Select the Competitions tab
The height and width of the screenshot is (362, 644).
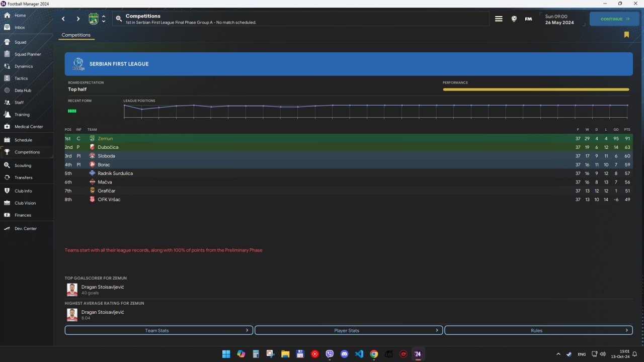(76, 35)
